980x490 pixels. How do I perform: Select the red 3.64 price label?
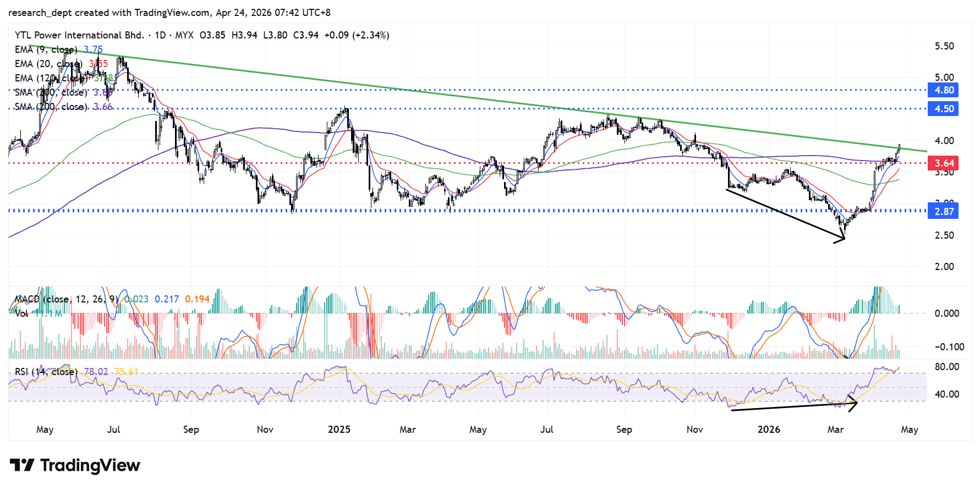coord(944,163)
